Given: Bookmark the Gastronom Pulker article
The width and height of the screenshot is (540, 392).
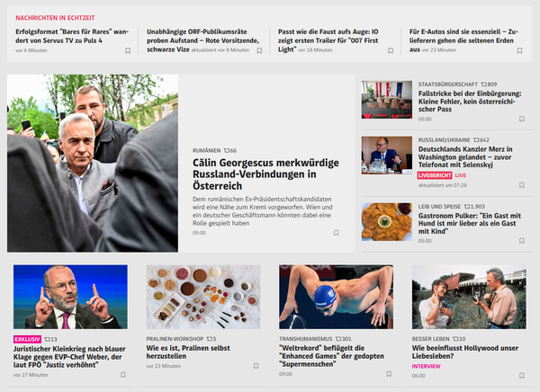Looking at the screenshot, I should (522, 241).
